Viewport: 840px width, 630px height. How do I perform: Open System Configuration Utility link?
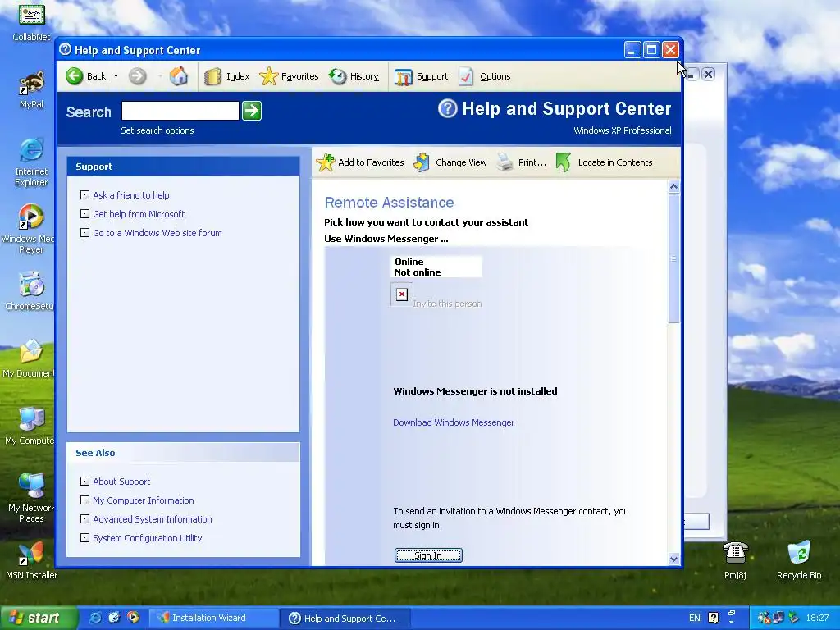point(148,538)
